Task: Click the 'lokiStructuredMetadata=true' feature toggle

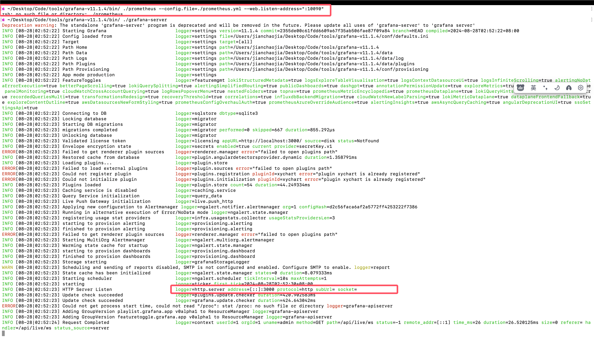Action: (x=264, y=81)
